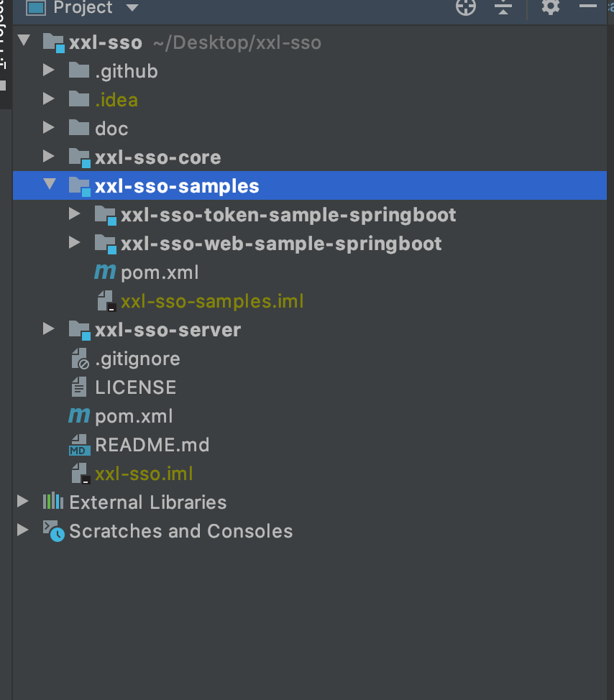Select the .github folder name
Screen dimensions: 614x700
click(127, 71)
